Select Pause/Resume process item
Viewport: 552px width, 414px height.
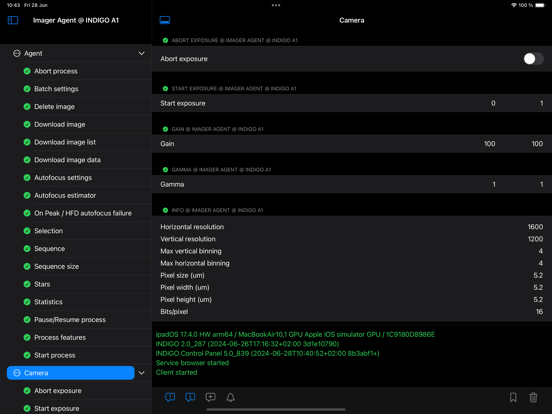click(x=70, y=320)
